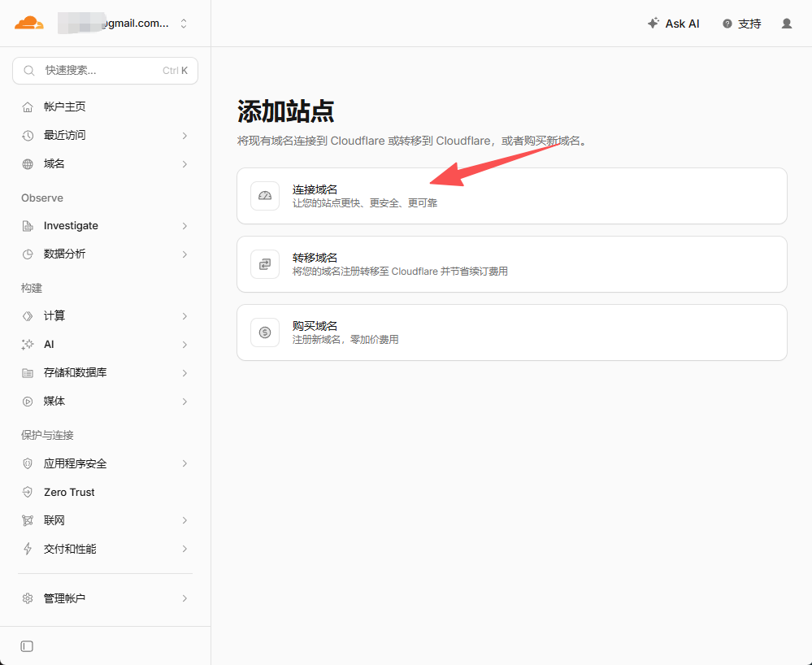Click the 管理帐户 gear icon
812x665 pixels.
[x=28, y=598]
